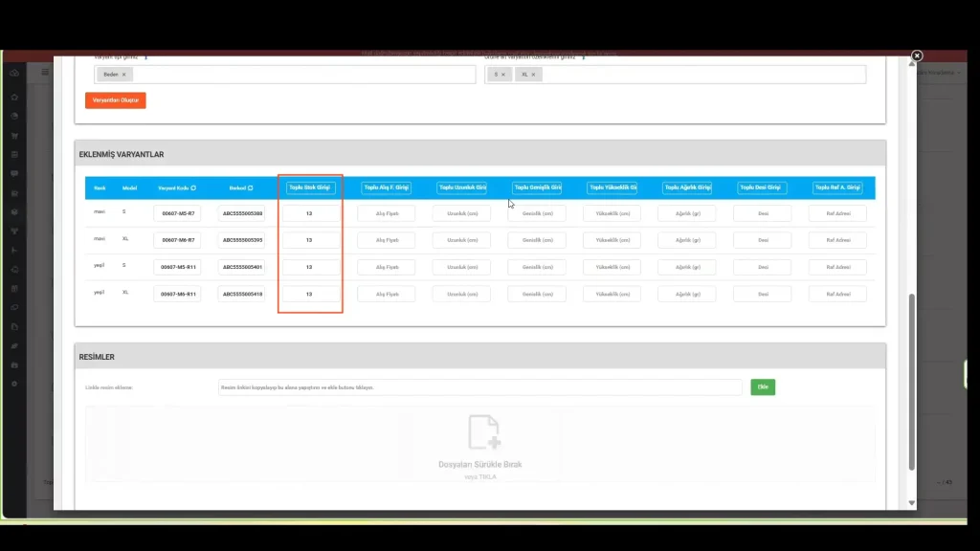The image size is (980, 551).
Task: Open the hamburger menu behind the modal
Action: point(44,73)
